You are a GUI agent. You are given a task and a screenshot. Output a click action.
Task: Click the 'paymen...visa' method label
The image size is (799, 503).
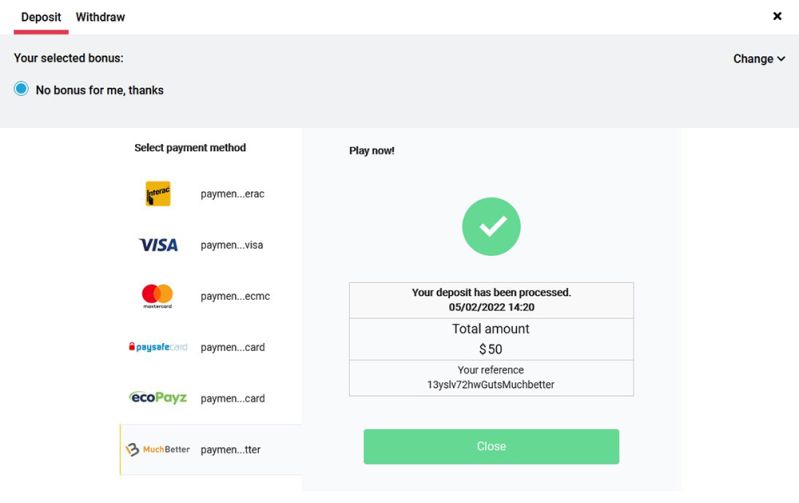point(232,245)
